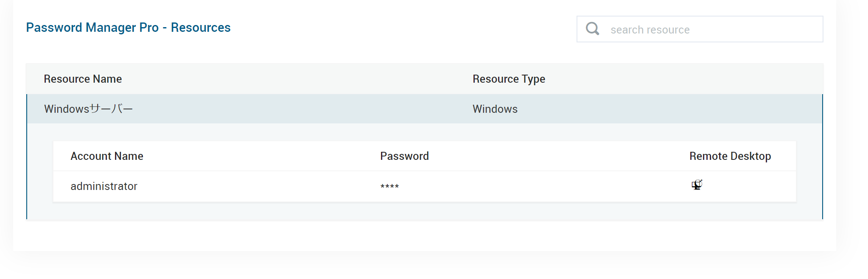Click the Remote Desktop column header

(730, 156)
